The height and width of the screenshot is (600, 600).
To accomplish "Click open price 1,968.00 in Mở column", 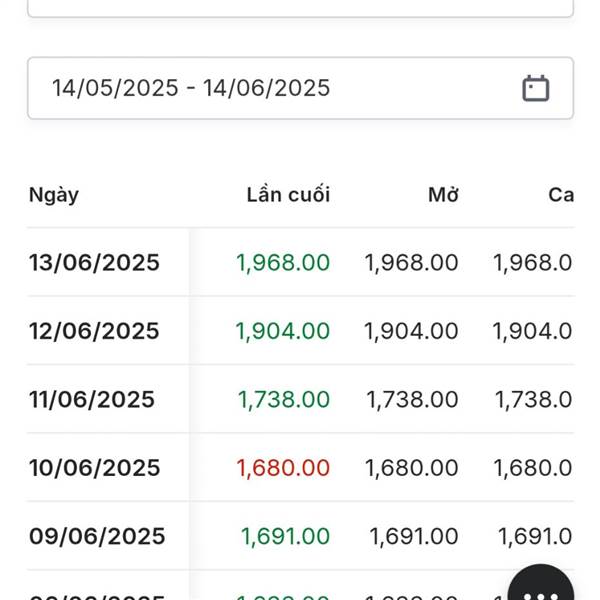I will 411,262.
